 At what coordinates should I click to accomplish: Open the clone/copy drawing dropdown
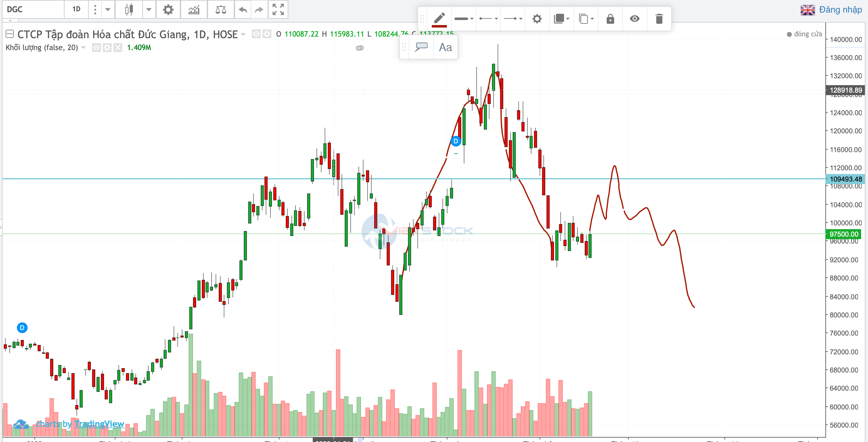tap(586, 19)
